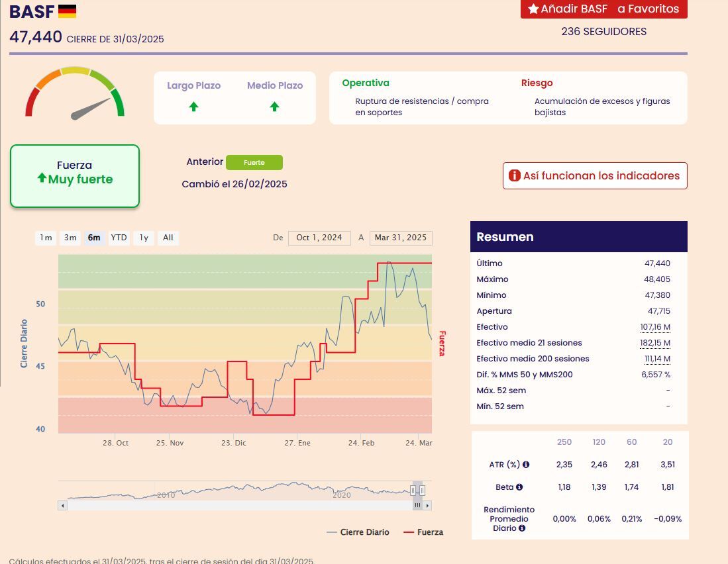Click the navigator horizontal scrollbar thumb
The width and height of the screenshot is (728, 564).
(x=417, y=505)
